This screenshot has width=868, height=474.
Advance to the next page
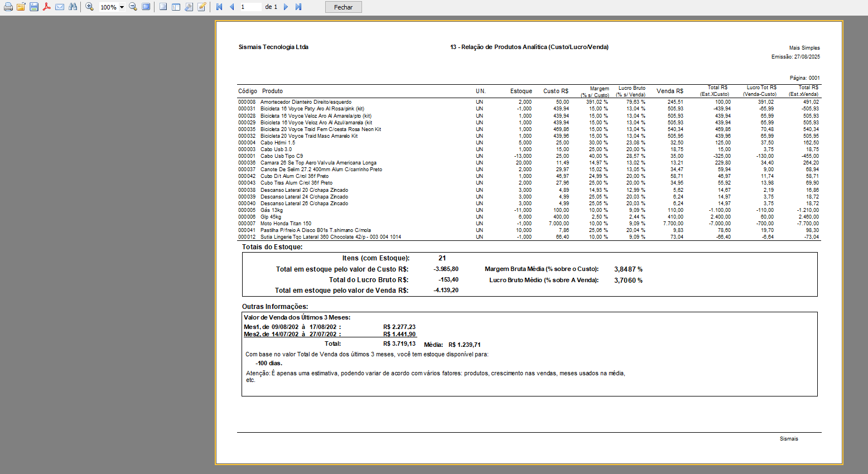tap(286, 7)
